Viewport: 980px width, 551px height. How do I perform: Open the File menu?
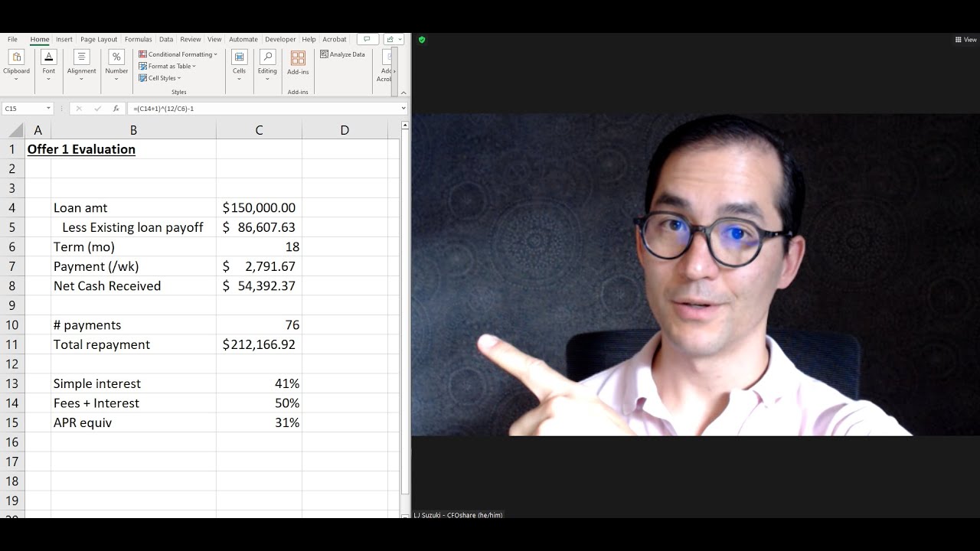pyautogui.click(x=12, y=39)
